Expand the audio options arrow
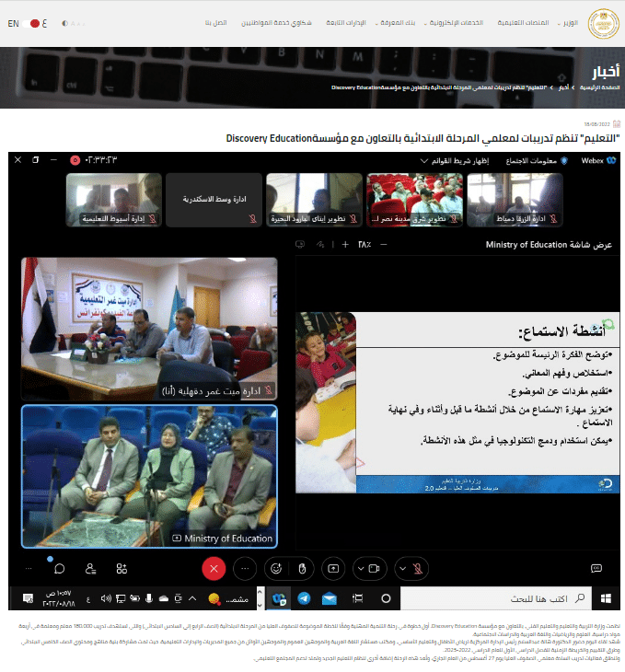Screen dimensions: 625x672 click(x=402, y=569)
